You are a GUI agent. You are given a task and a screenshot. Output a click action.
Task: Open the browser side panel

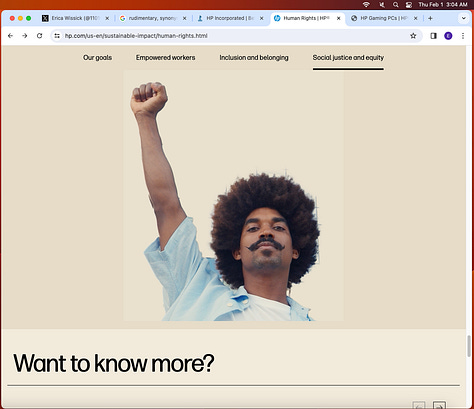click(433, 36)
